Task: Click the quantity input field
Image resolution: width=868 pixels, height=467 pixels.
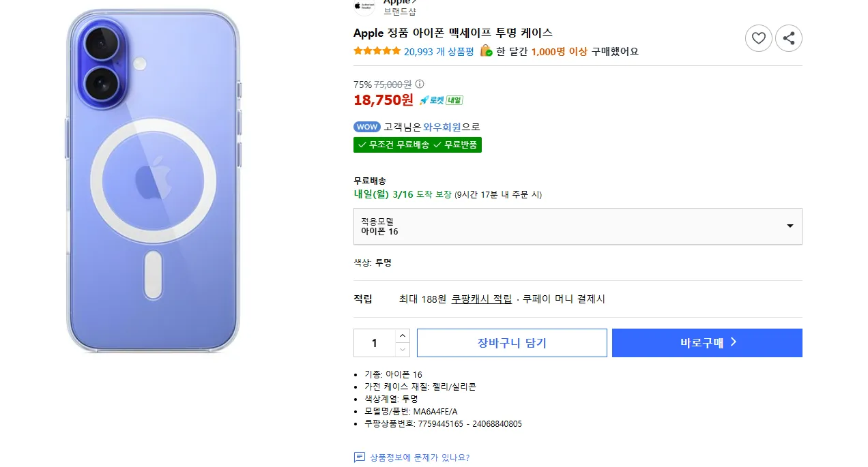Action: tap(374, 343)
